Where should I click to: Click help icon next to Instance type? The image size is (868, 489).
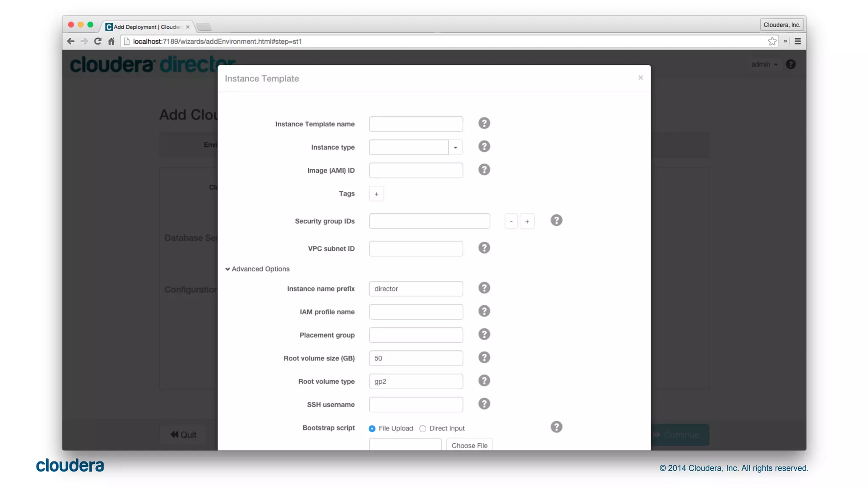484,147
